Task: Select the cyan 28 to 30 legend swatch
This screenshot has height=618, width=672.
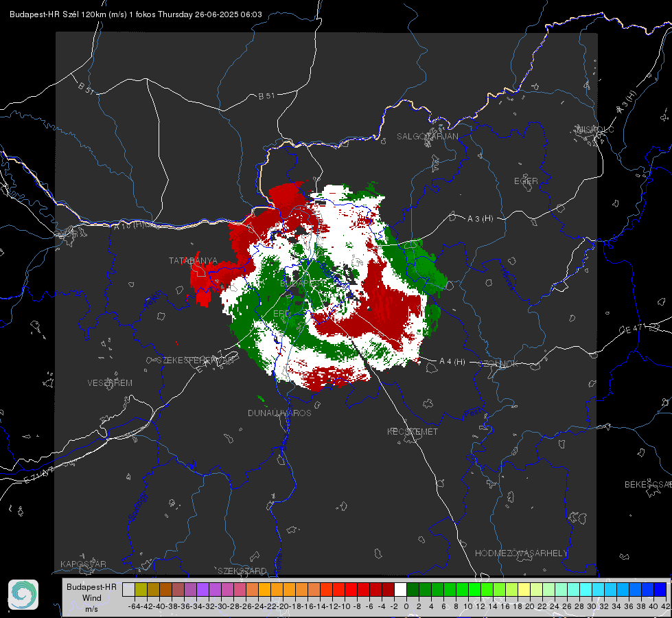Action: tap(586, 590)
